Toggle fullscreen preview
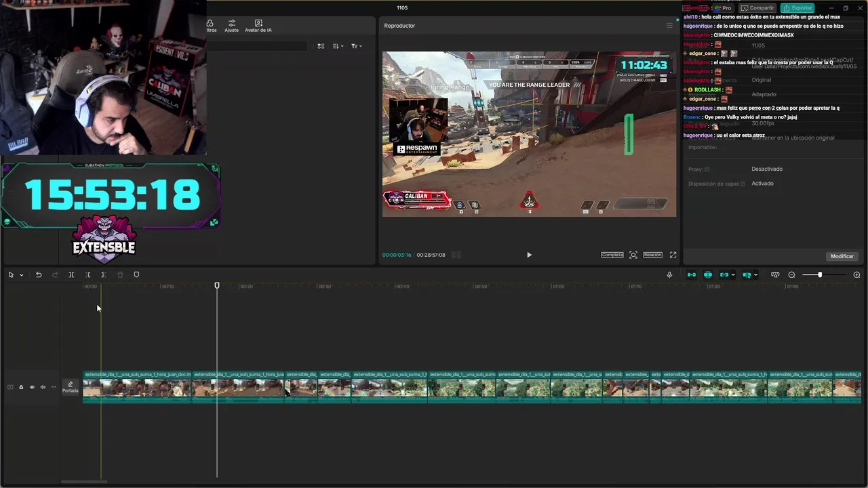 coord(673,255)
